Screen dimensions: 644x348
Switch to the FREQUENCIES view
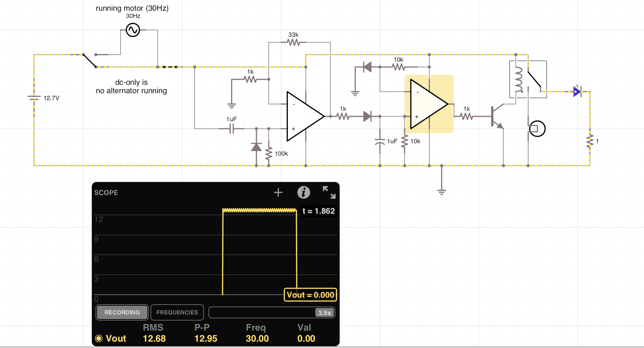click(177, 312)
